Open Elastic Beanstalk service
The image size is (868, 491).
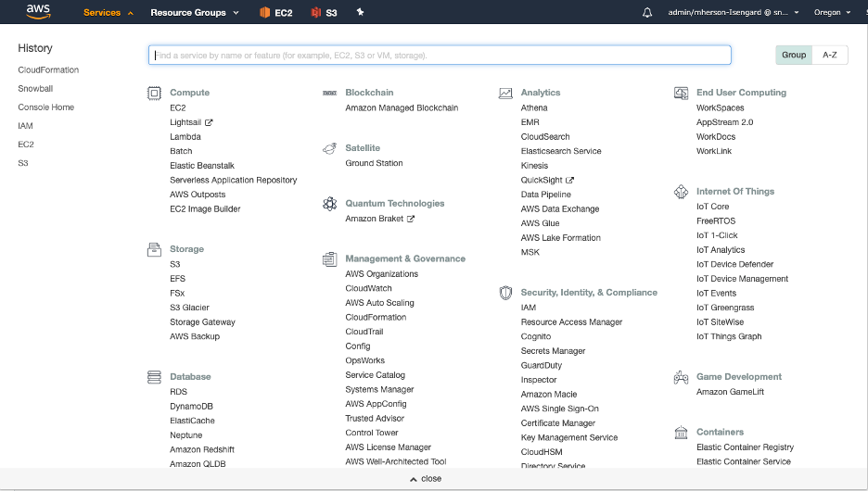pyautogui.click(x=202, y=165)
